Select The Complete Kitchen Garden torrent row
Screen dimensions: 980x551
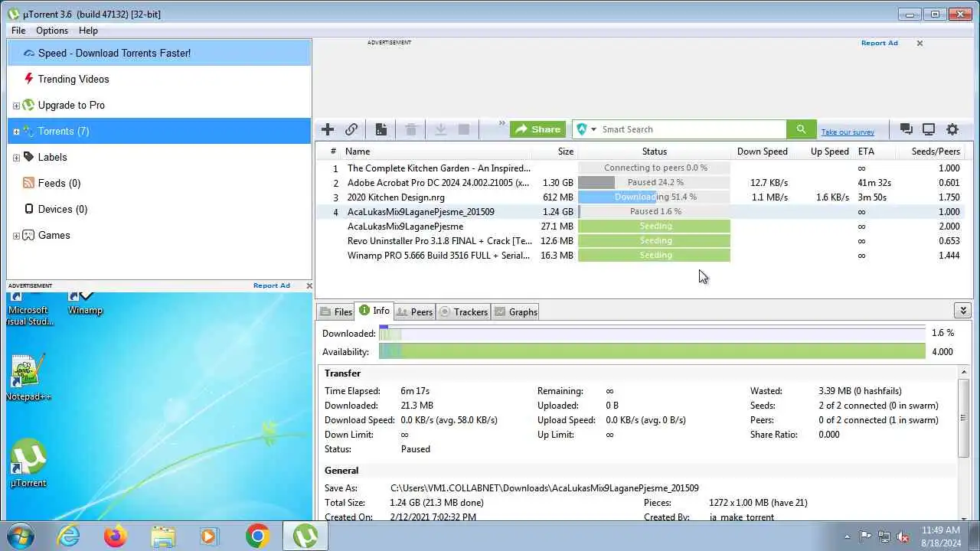(644, 168)
